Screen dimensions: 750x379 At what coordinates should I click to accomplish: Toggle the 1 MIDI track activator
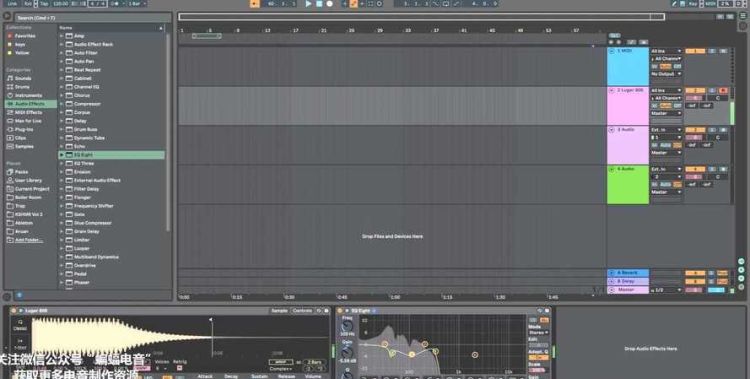(695, 51)
